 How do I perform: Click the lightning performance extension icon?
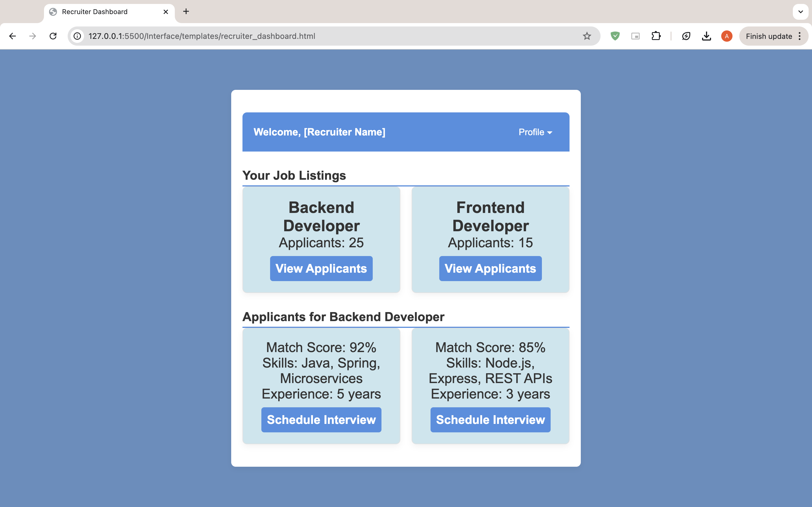(686, 36)
